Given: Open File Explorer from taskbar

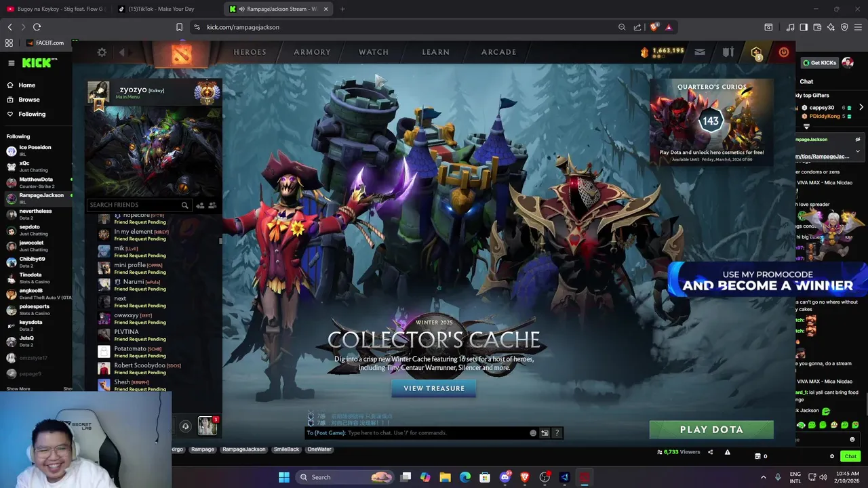Looking at the screenshot, I should (x=445, y=477).
